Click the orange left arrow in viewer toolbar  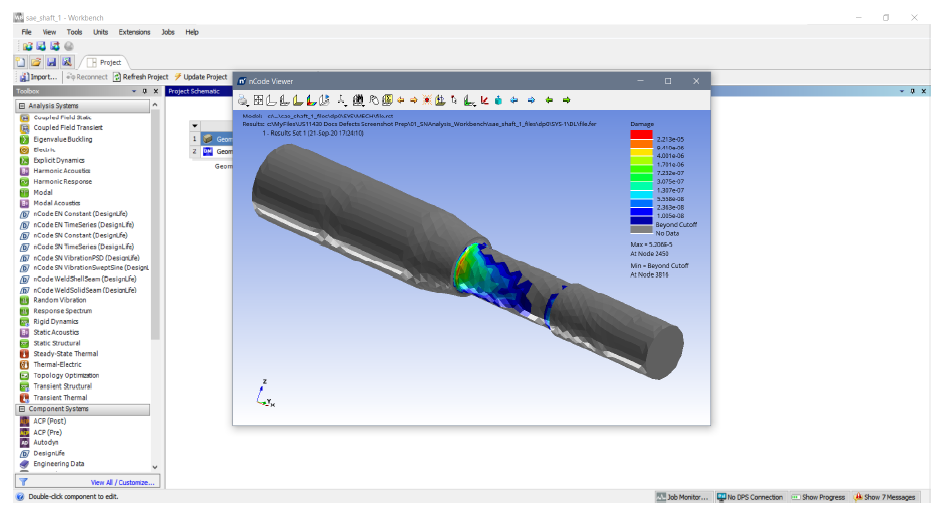click(x=400, y=100)
